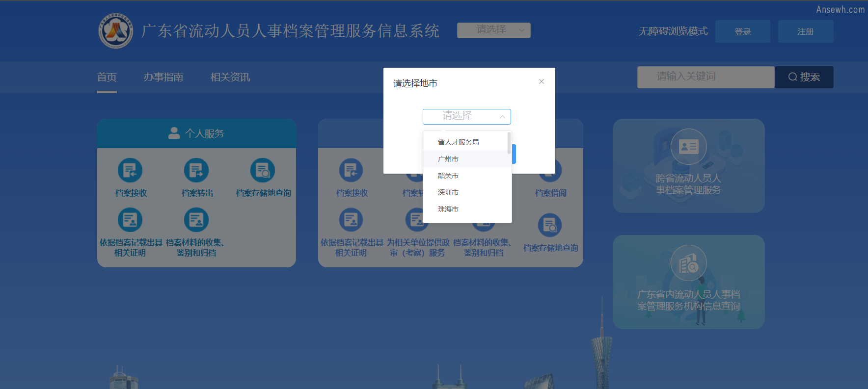Open 档案接收 icon in the middle service panel

[x=351, y=171]
